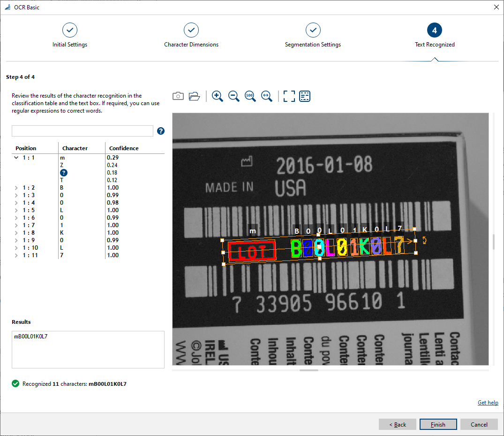
Task: Click the camera snapshot icon
Action: (x=178, y=96)
